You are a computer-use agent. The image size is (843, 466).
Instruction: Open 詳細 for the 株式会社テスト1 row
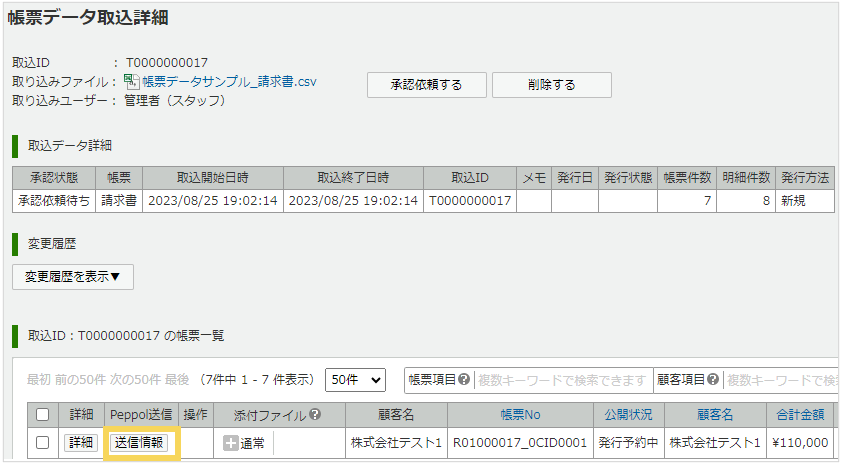point(81,442)
